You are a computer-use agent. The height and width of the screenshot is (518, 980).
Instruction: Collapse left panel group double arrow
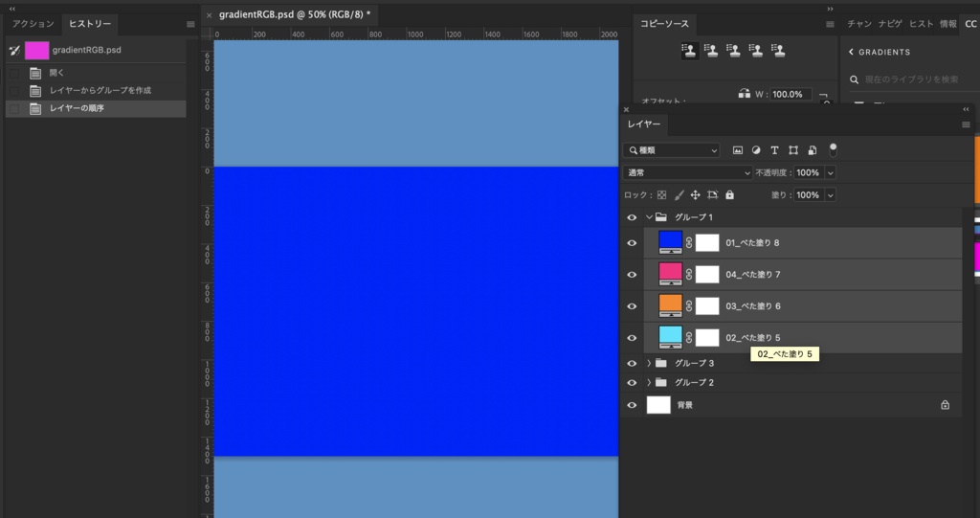coord(11,9)
